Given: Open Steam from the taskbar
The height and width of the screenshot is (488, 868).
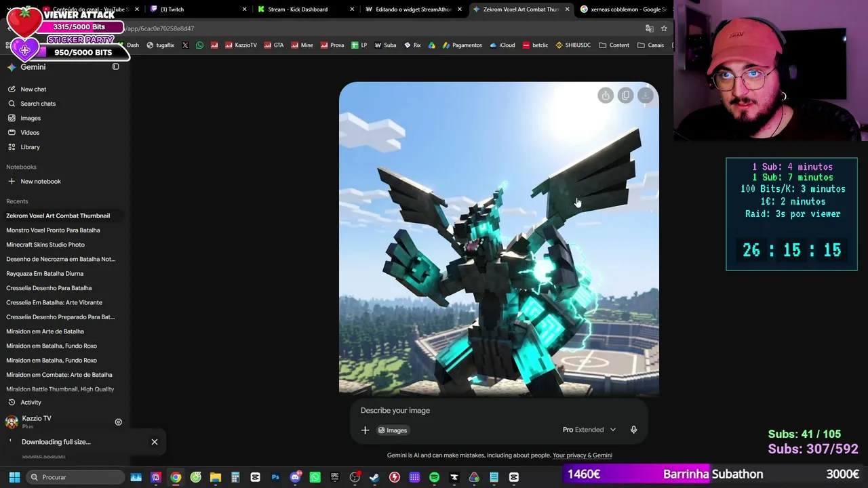Looking at the screenshot, I should pyautogui.click(x=374, y=477).
